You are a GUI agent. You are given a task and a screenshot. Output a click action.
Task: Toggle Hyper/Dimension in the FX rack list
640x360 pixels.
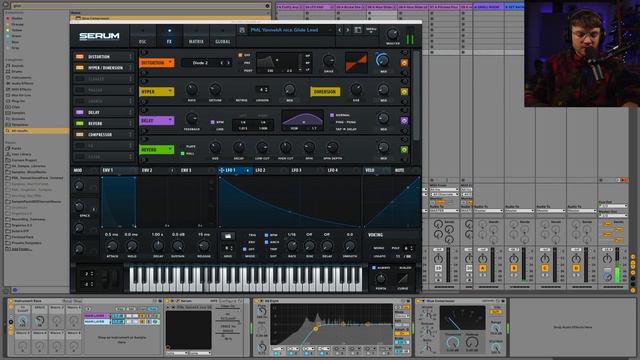[80, 68]
